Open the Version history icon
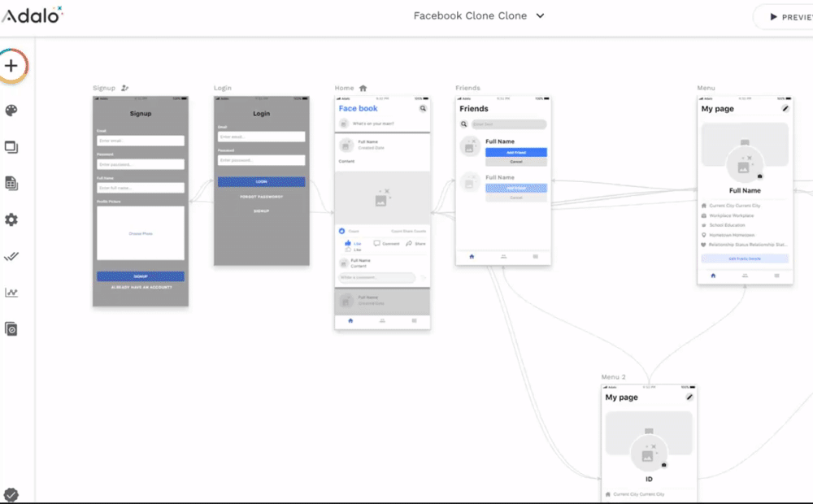 pos(11,328)
